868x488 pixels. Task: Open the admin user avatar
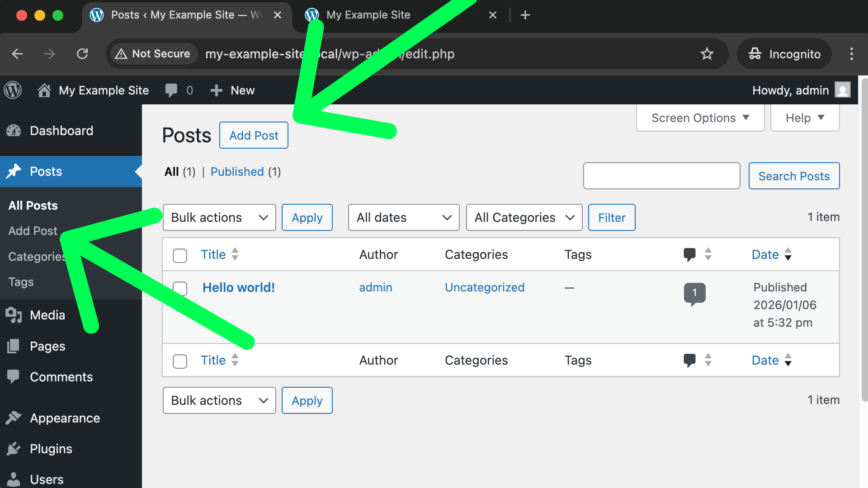click(842, 90)
